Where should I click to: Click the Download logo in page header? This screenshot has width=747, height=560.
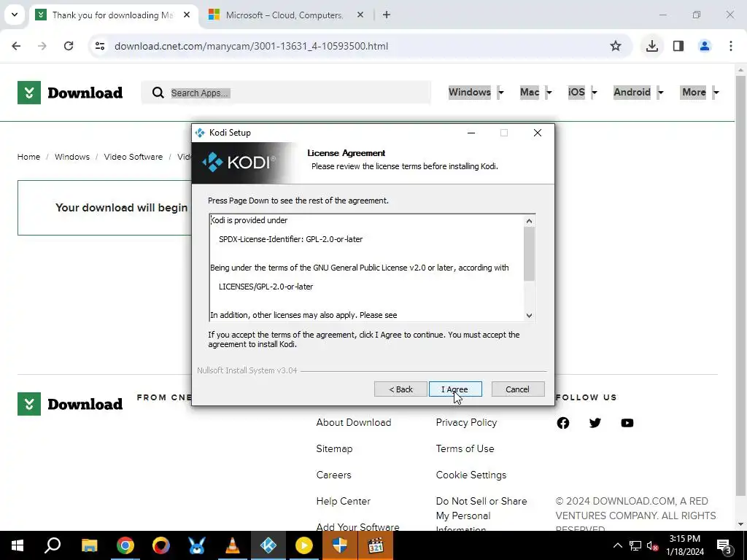point(70,93)
